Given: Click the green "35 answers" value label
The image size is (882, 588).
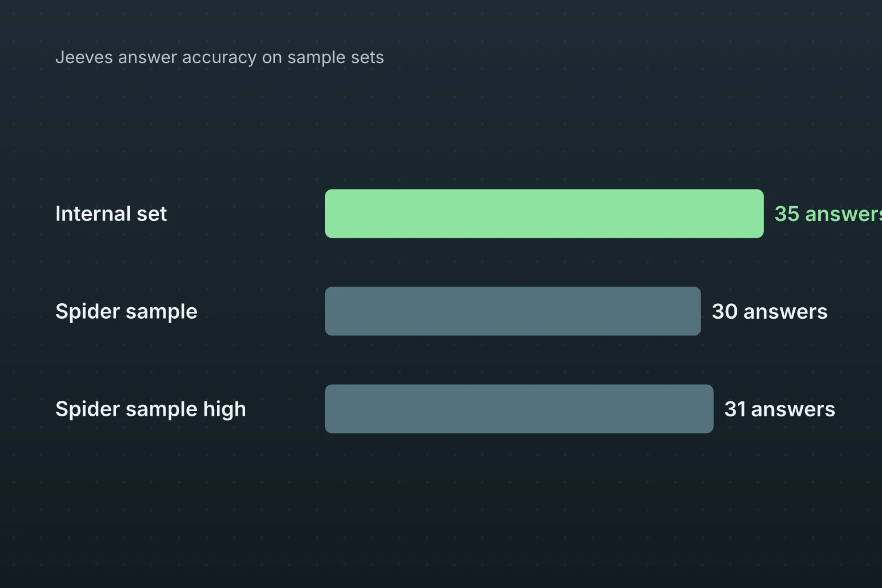Looking at the screenshot, I should [x=828, y=214].
